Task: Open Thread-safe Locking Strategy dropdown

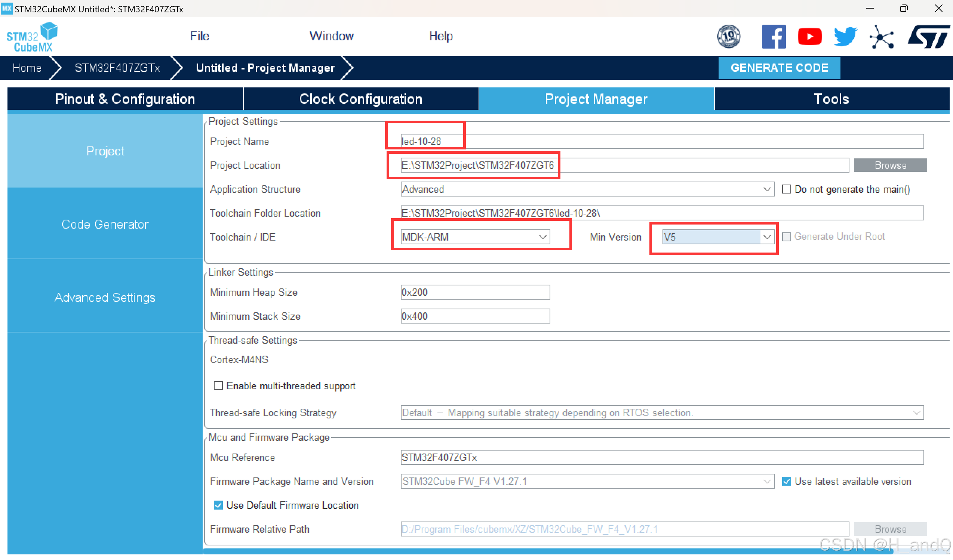Action: [662, 412]
